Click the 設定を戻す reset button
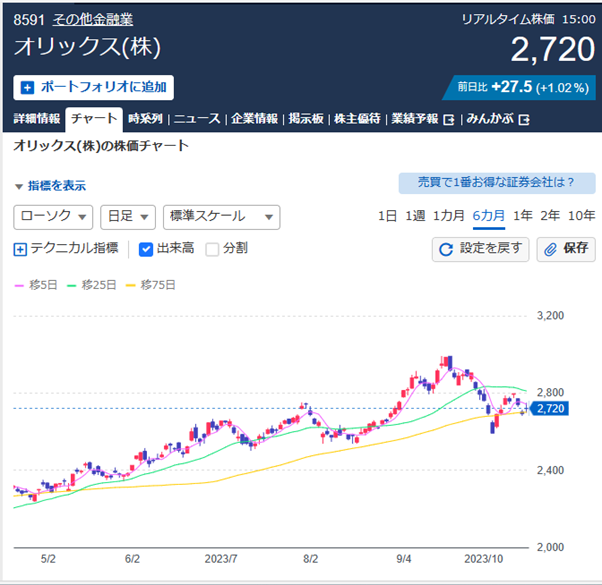Viewport: 602px width, 585px height. (480, 250)
